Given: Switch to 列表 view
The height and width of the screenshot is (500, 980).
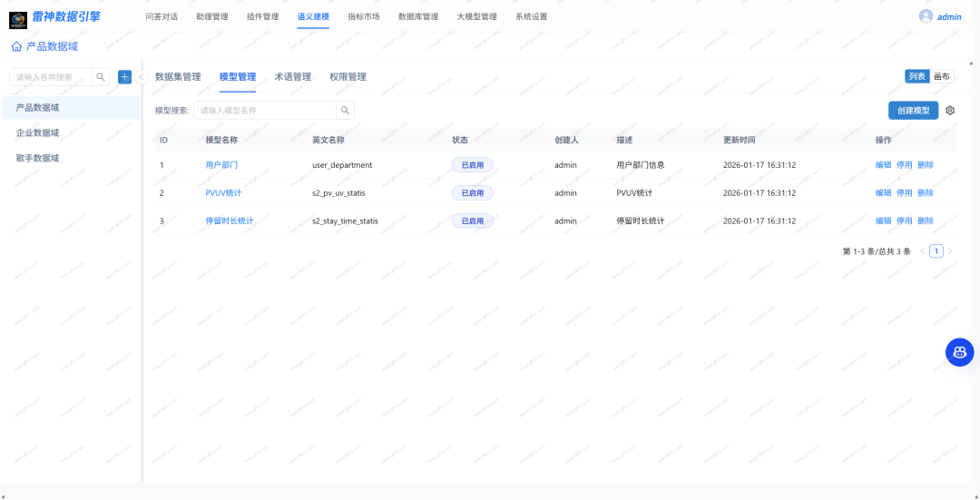Looking at the screenshot, I should (916, 76).
